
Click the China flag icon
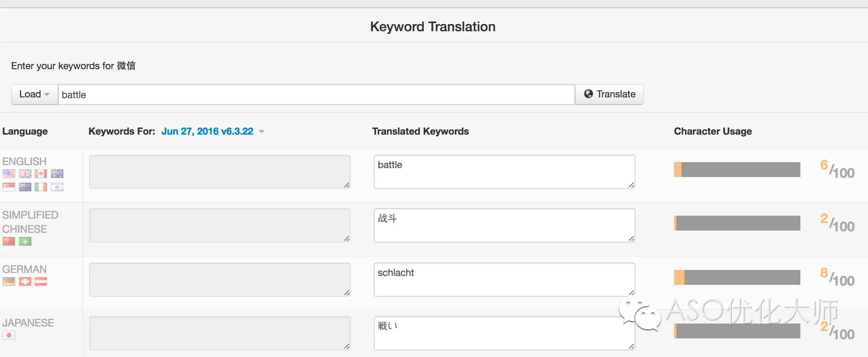(9, 242)
